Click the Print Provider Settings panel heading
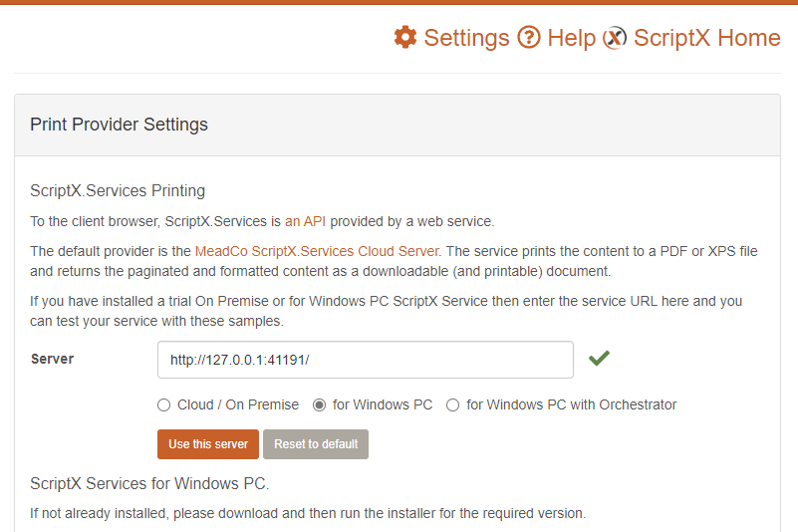The width and height of the screenshot is (798, 532). (x=119, y=125)
